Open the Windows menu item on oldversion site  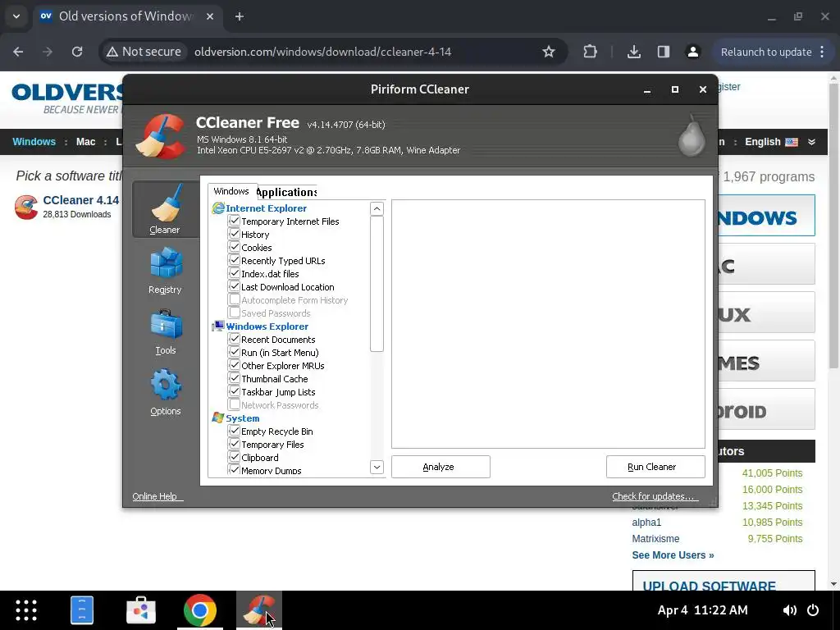34,142
